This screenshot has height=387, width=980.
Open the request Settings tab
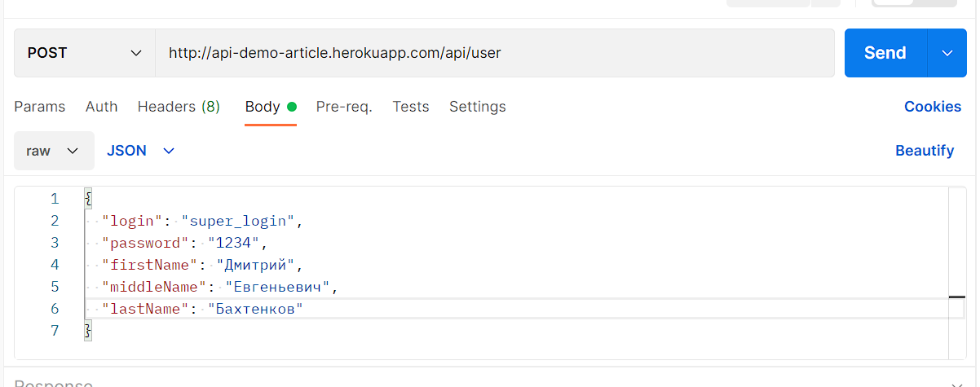[478, 107]
